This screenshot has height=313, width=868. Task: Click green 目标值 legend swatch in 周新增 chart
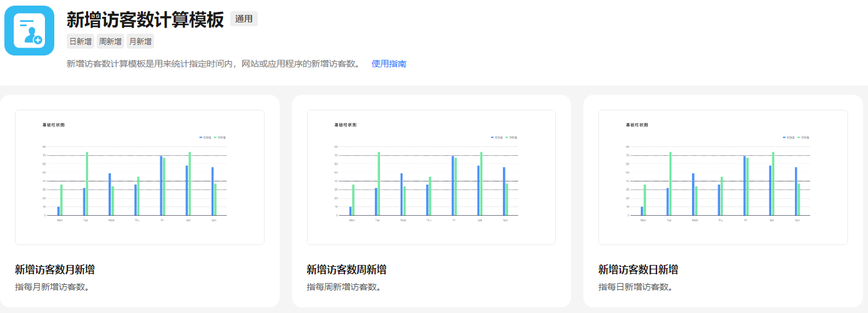507,137
